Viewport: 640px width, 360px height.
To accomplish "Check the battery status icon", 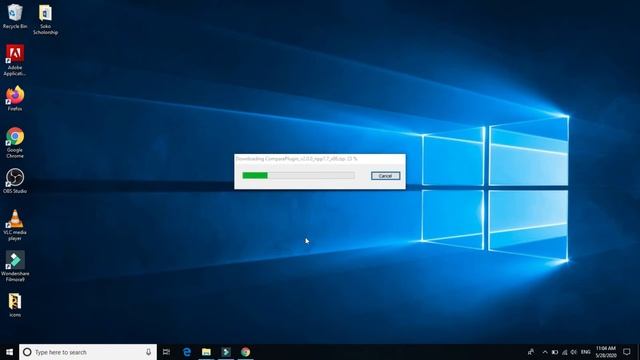I will tap(555, 352).
